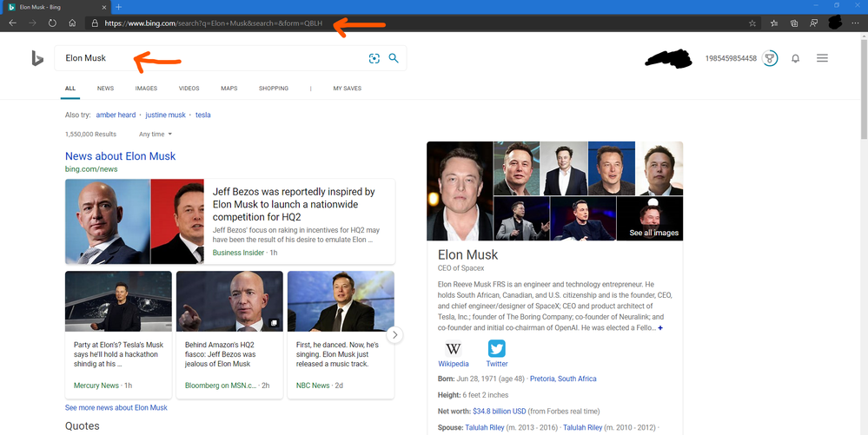Image resolution: width=868 pixels, height=435 pixels.
Task: Open Talulah Riley link dated 2013 - 2016
Action: 484,428
